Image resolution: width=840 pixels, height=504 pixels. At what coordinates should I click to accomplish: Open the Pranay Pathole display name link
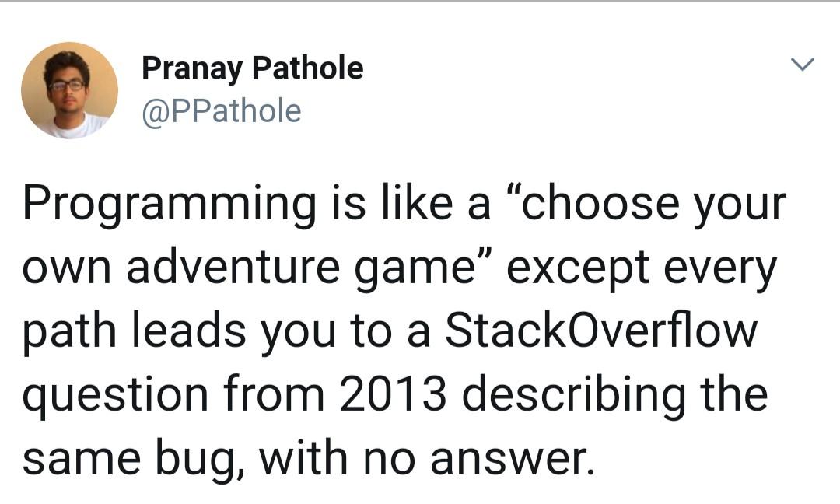252,68
